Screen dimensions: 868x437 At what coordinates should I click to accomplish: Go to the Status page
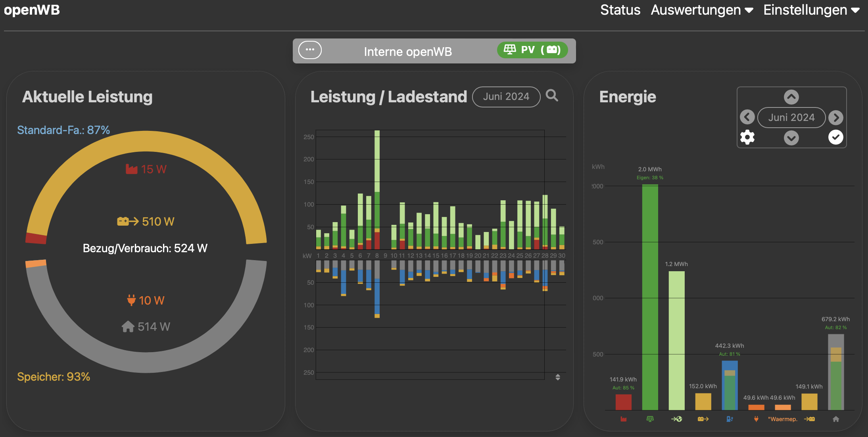tap(620, 10)
